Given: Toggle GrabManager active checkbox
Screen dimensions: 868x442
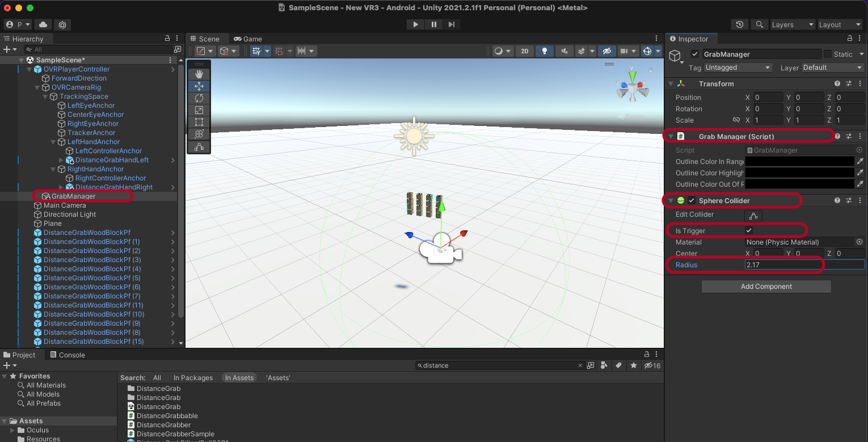Looking at the screenshot, I should 695,54.
